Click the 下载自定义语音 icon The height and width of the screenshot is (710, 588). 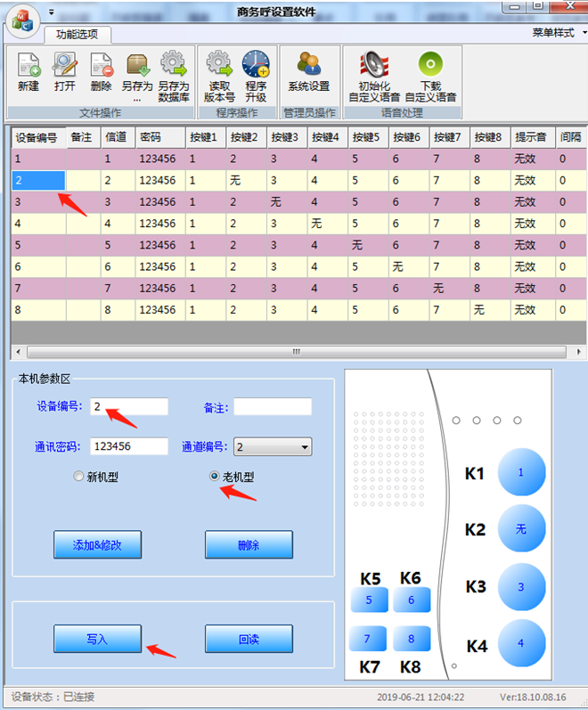coord(430,67)
